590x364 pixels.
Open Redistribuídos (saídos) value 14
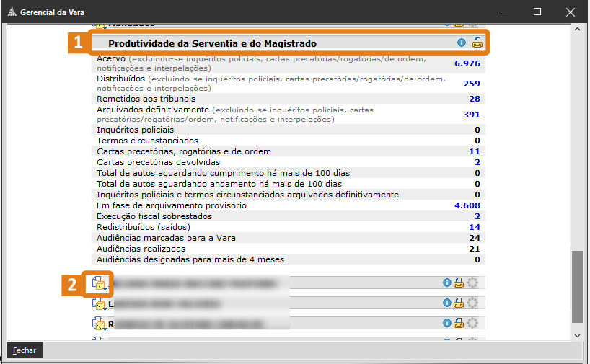tap(474, 227)
